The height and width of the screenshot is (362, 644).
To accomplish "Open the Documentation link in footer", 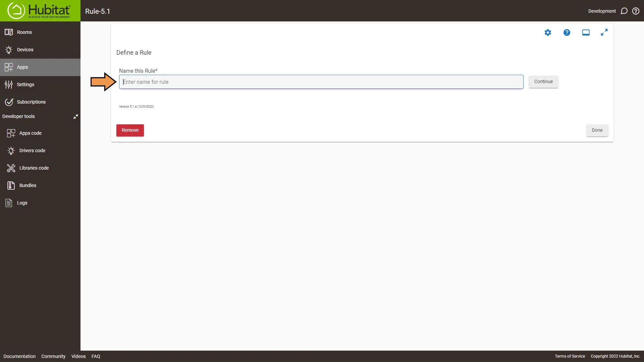I will point(19,356).
